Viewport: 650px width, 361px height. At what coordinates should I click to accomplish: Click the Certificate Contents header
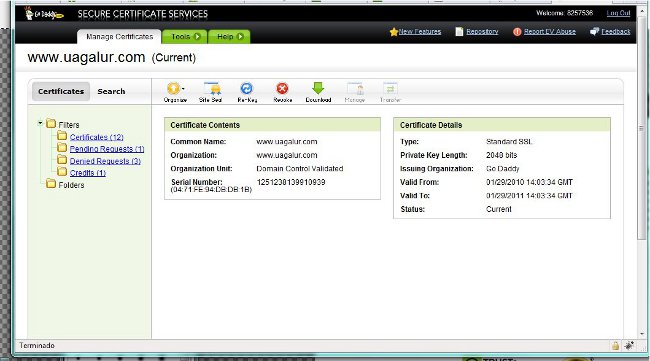tap(272, 125)
